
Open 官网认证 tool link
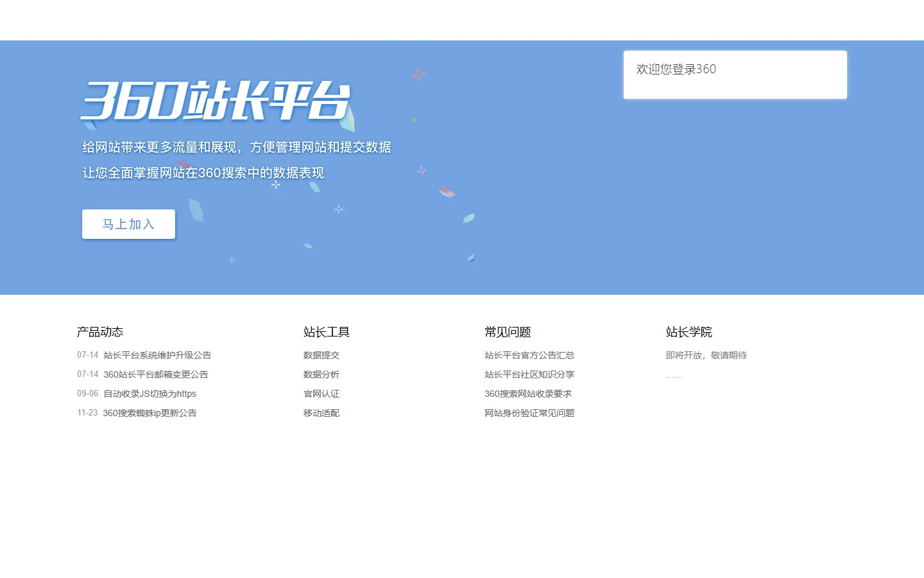(321, 394)
